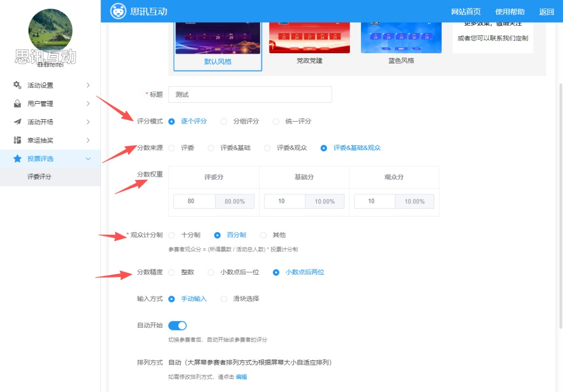Click the 用户管理 user icon
This screenshot has width=563, height=392.
click(x=17, y=104)
